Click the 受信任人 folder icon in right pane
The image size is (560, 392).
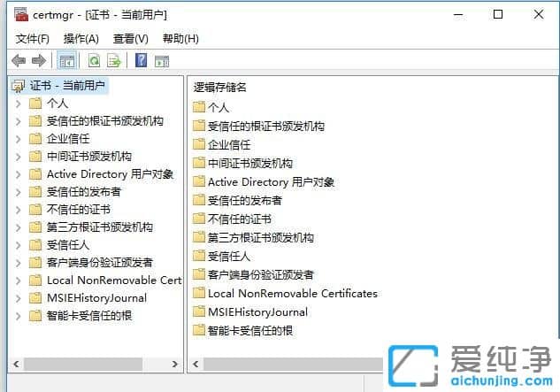click(199, 256)
